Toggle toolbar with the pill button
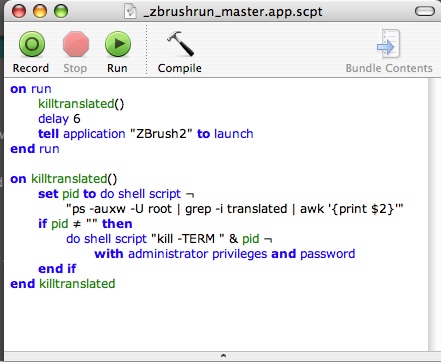 tap(425, 12)
